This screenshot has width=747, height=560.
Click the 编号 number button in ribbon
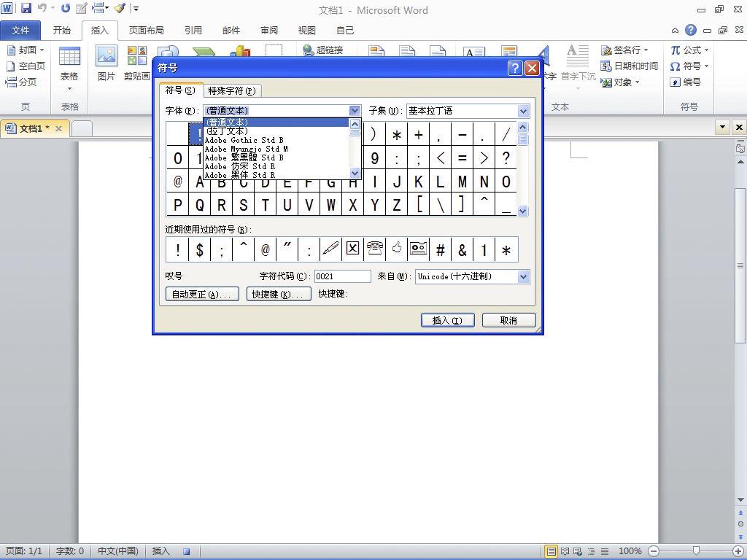click(x=686, y=82)
